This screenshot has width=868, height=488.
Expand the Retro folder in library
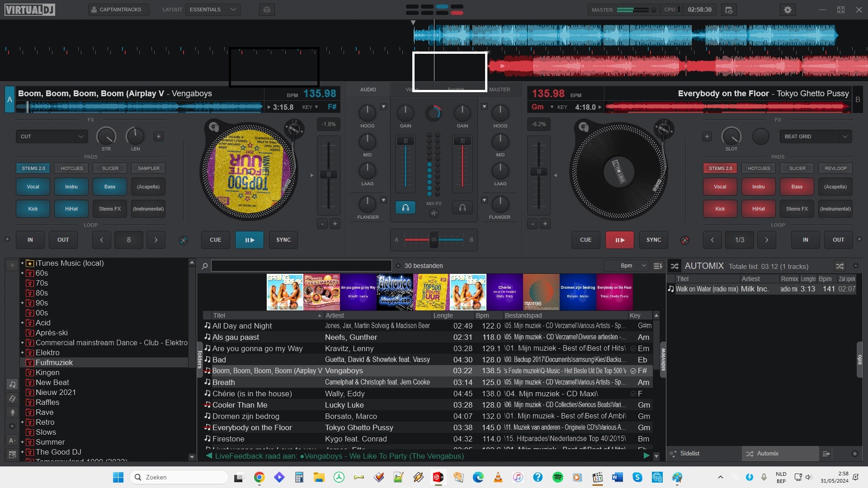coord(21,422)
